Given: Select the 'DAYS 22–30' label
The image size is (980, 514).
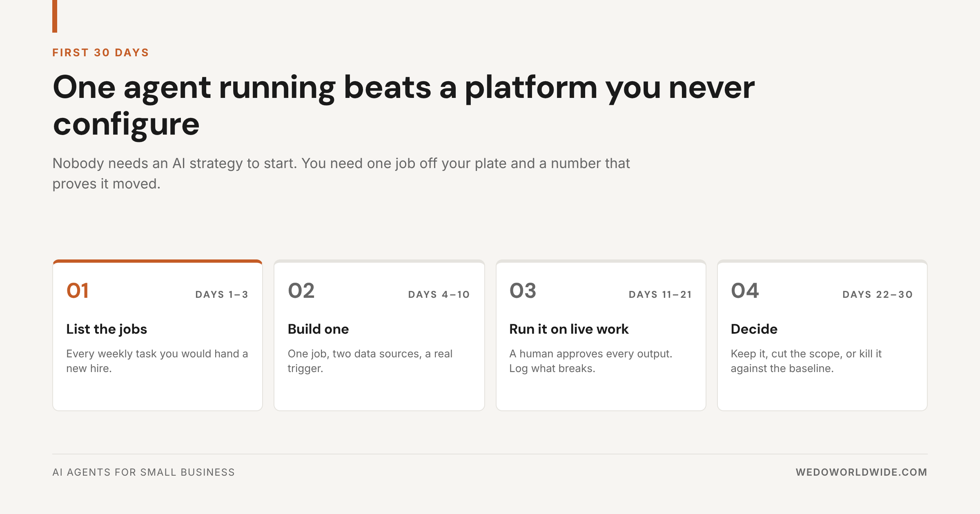Looking at the screenshot, I should (878, 295).
